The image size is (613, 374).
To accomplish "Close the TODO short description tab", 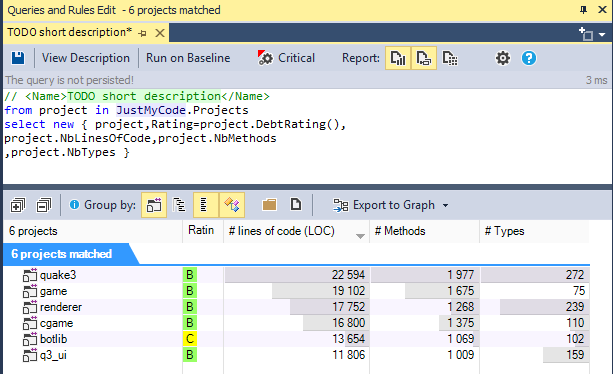I will click(x=160, y=33).
